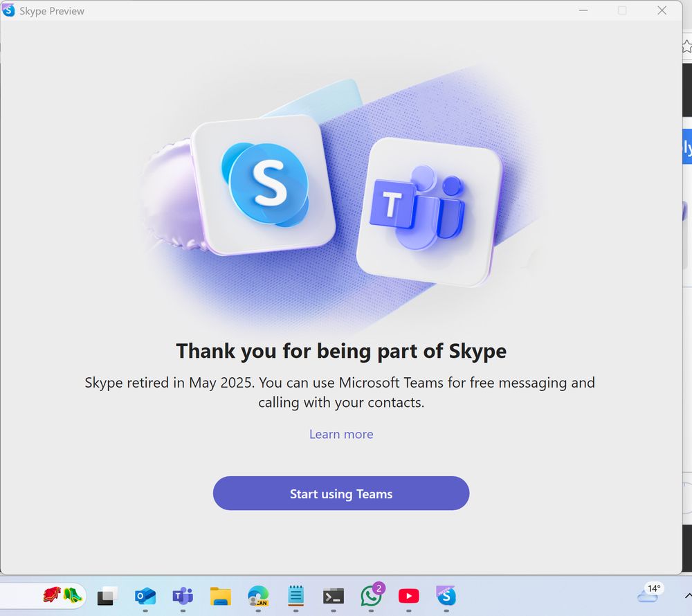Show hidden system tray icons
This screenshot has height=616, width=692.
(x=688, y=596)
